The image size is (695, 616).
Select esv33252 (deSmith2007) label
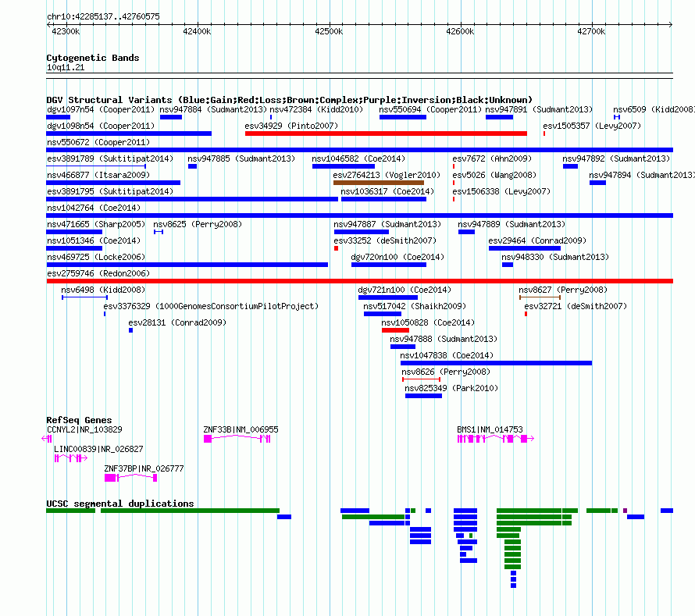point(385,240)
